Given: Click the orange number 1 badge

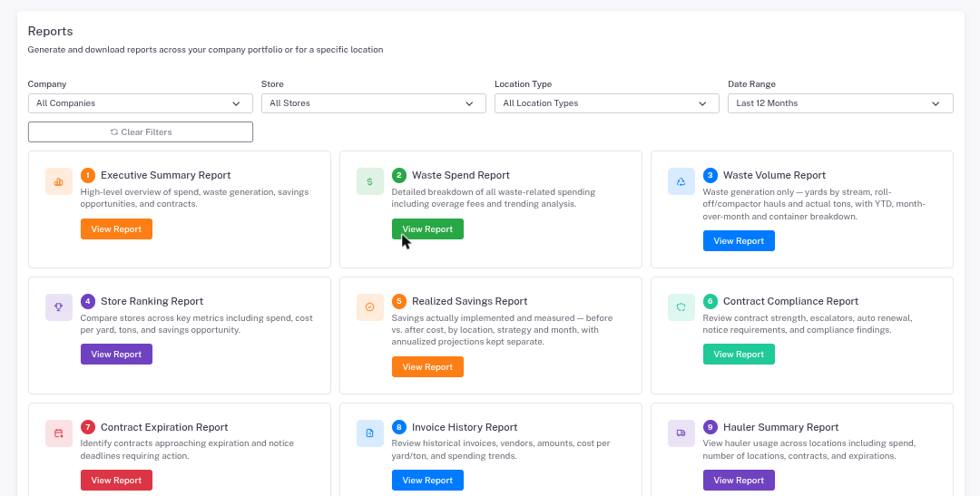Looking at the screenshot, I should click(87, 176).
